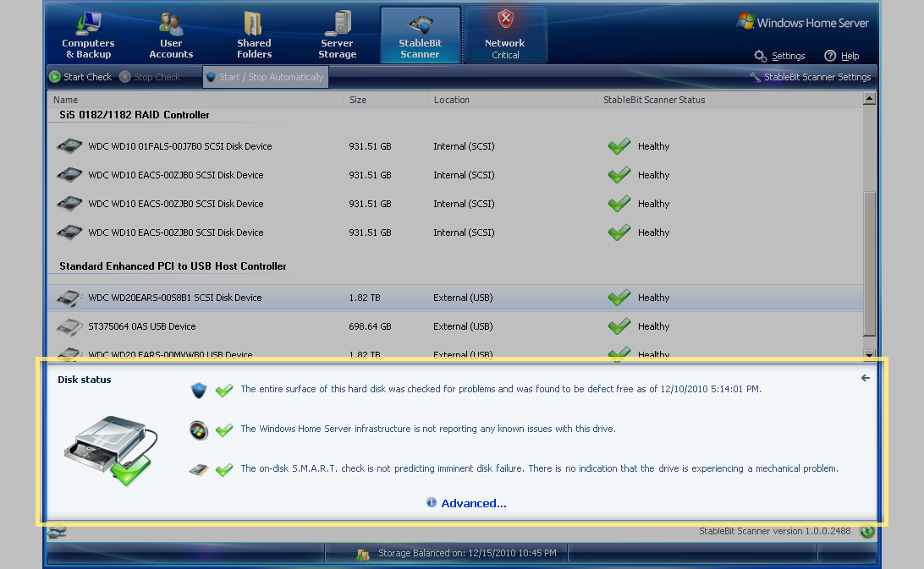Viewport: 924px width, 569px height.
Task: Click the network icon at bottom left
Action: point(58,531)
